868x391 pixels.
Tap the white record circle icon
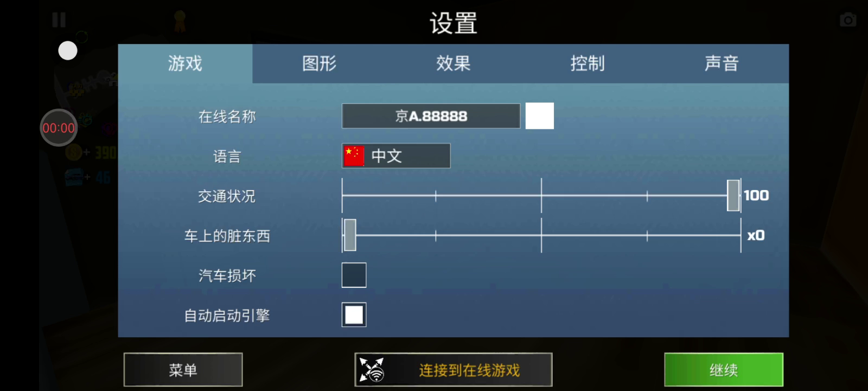68,51
